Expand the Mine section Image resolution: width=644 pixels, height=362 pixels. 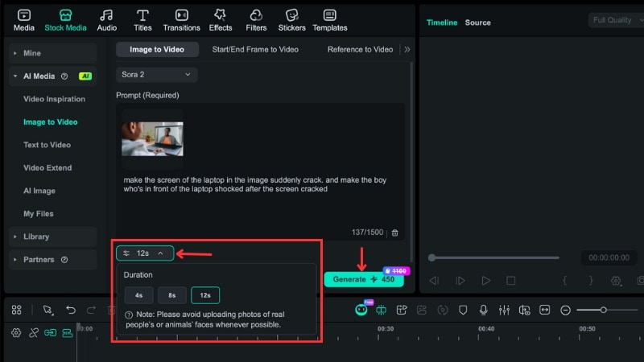[x=52, y=53]
